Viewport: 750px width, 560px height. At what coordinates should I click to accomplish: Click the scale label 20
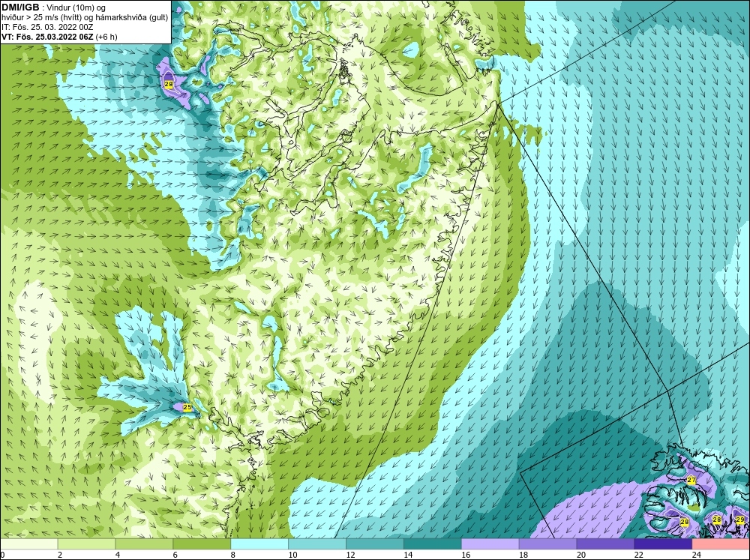[x=581, y=555]
